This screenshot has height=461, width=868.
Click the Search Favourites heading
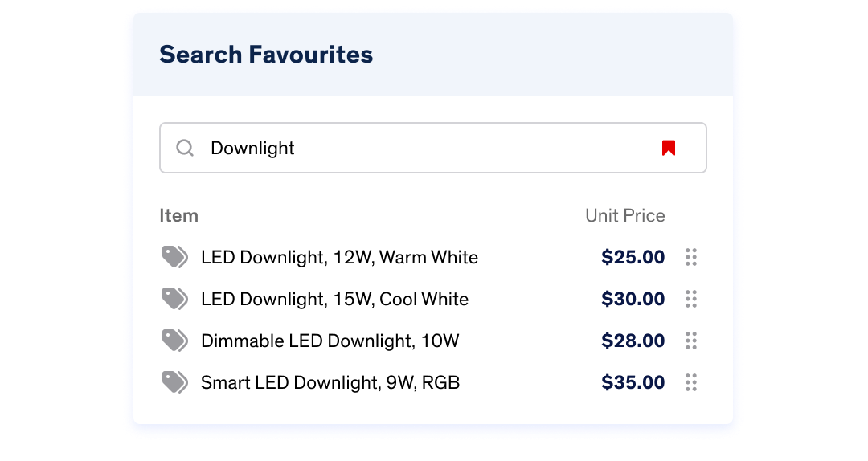266,55
